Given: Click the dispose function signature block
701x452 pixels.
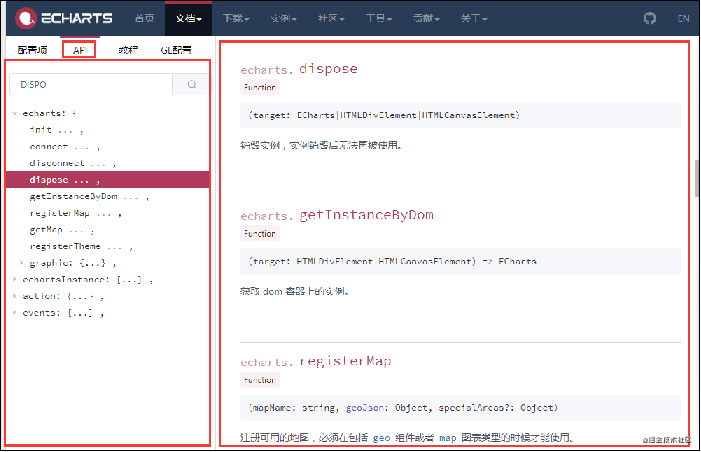Looking at the screenshot, I should (x=460, y=115).
